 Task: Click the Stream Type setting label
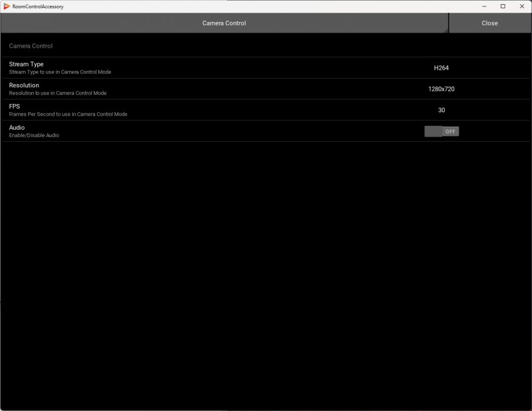tap(26, 64)
